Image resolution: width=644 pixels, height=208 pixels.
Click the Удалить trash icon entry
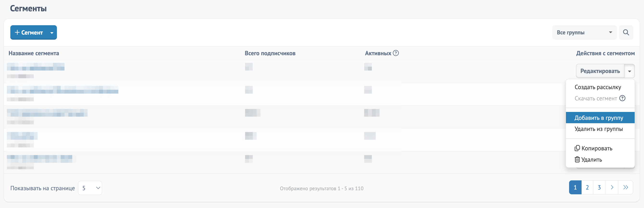(588, 159)
